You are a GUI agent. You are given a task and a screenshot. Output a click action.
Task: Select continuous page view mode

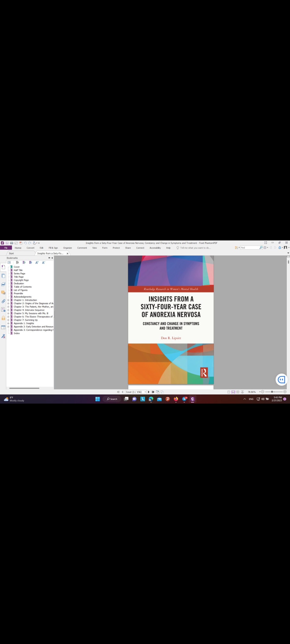tap(233, 392)
